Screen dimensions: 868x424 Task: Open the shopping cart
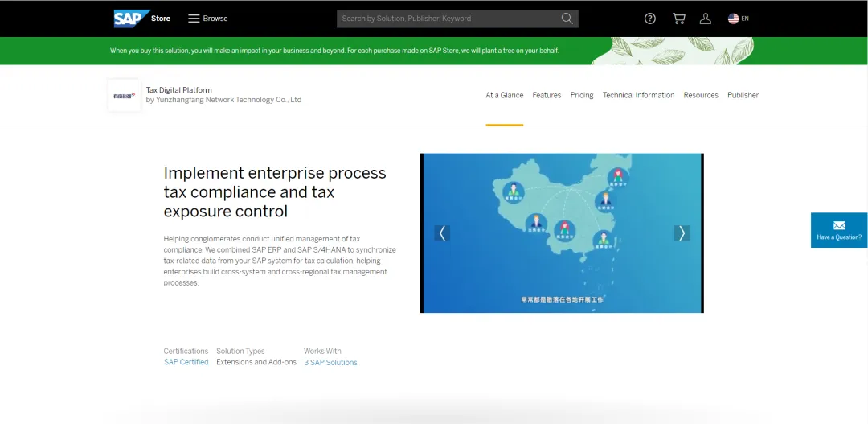678,19
